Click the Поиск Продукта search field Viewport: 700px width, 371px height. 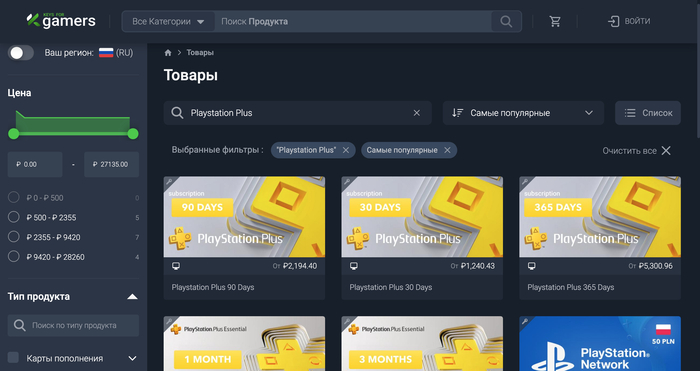tap(353, 21)
